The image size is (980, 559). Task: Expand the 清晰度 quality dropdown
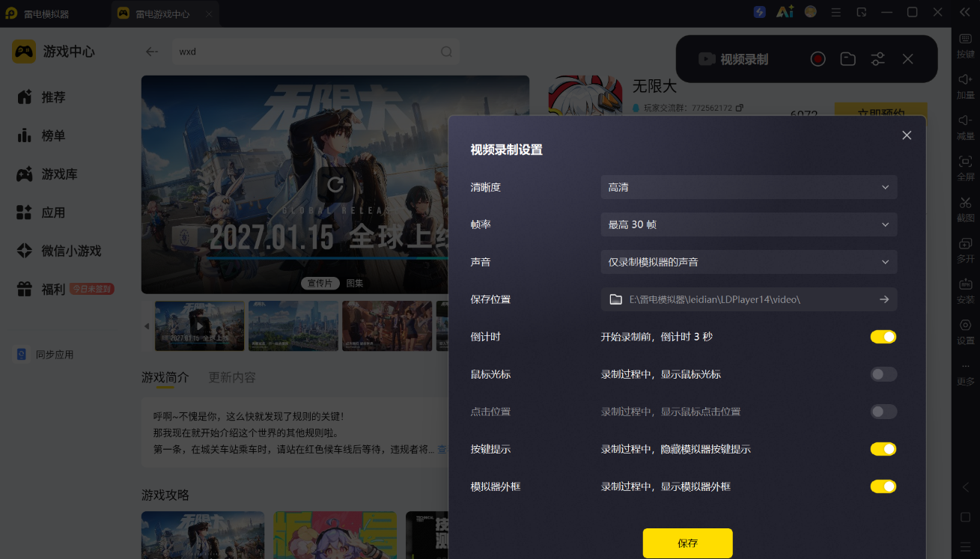(x=749, y=187)
